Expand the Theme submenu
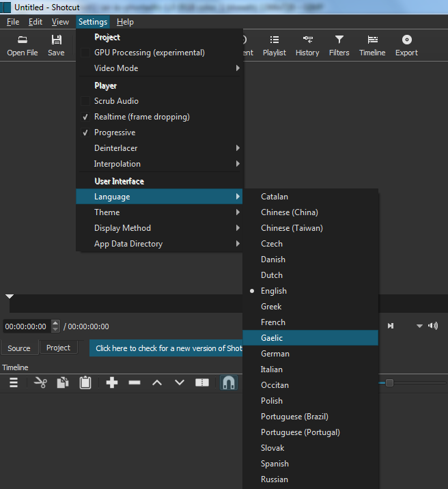Viewport: 448px width, 489px height. tap(159, 212)
